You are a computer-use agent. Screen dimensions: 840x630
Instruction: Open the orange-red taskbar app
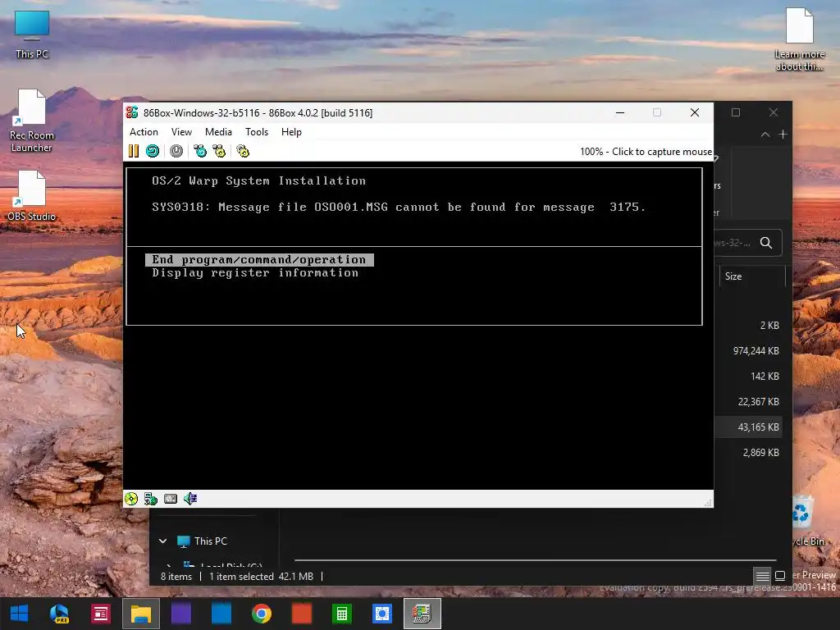click(x=302, y=614)
